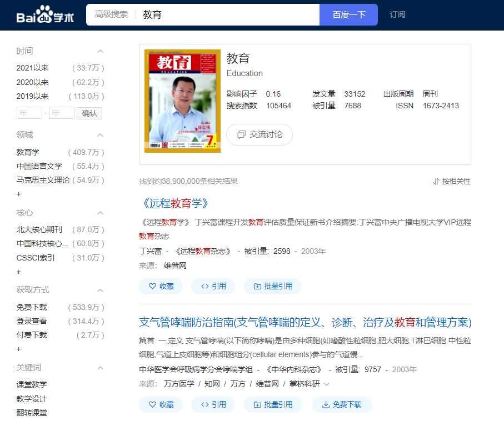The height and width of the screenshot is (421, 504).
Task: Filter results by 2020以来
Action: [x=33, y=82]
